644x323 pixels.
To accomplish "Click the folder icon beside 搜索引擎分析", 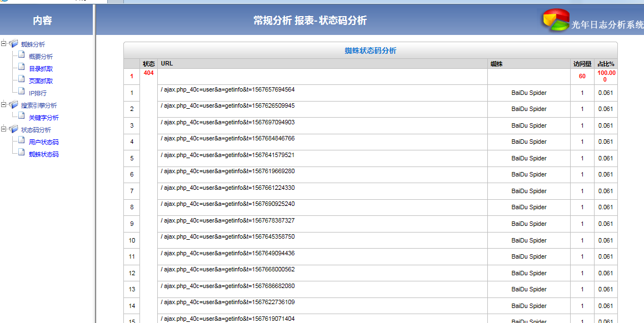I will pos(14,105).
